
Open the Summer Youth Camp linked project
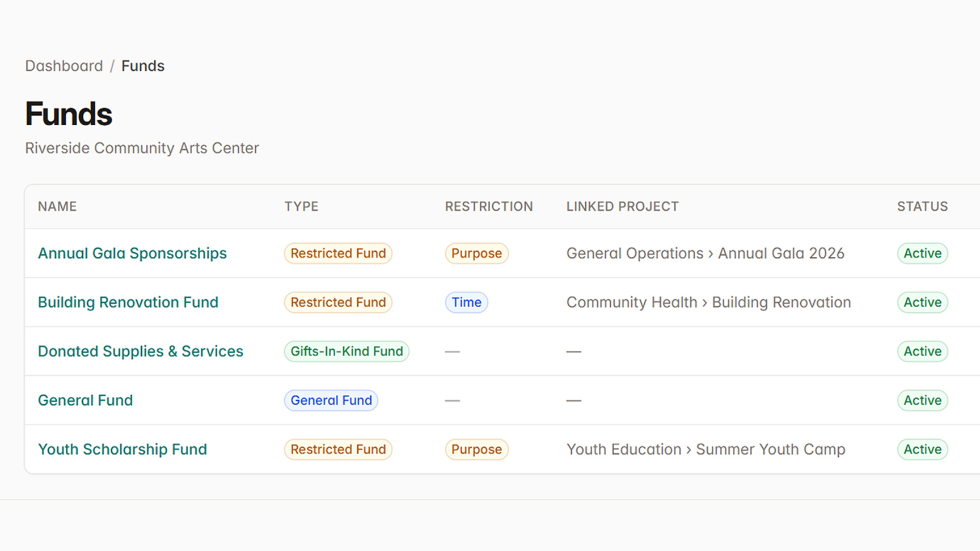coord(771,449)
